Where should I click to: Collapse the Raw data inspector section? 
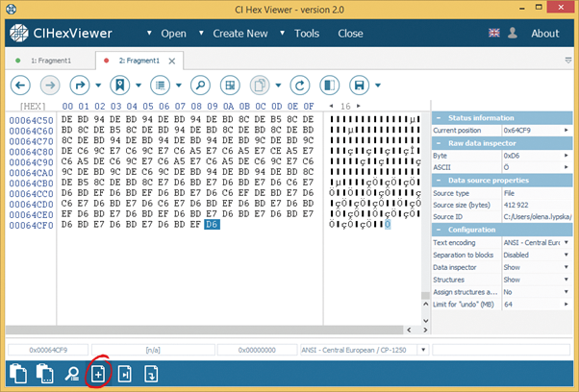[439, 143]
